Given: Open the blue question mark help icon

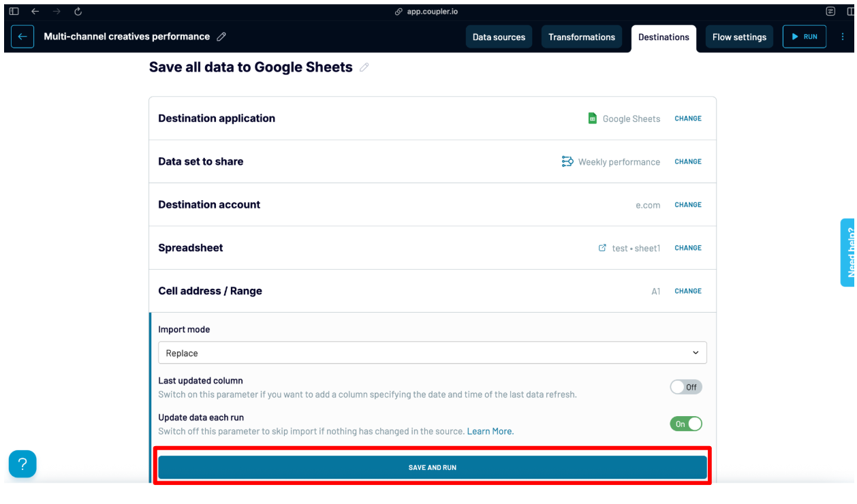Looking at the screenshot, I should tap(22, 464).
